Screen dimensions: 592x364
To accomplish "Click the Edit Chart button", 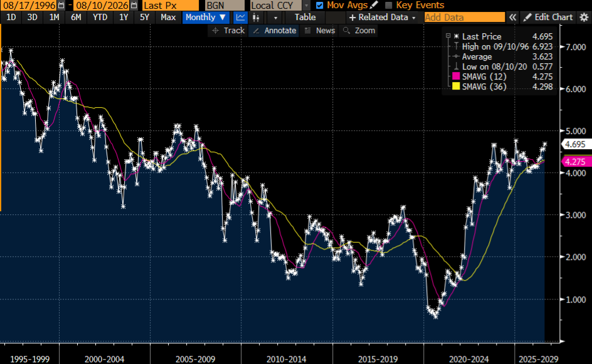I will tap(548, 18).
